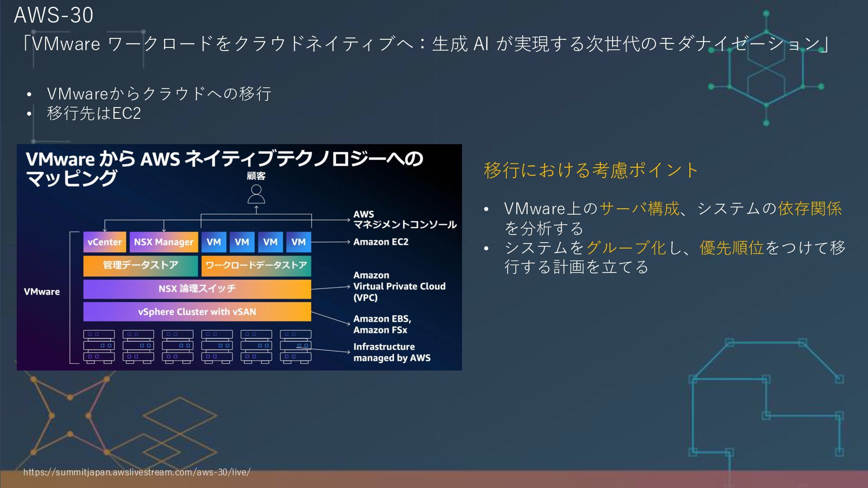
Task: Click the customer person icon
Action: pos(256,194)
